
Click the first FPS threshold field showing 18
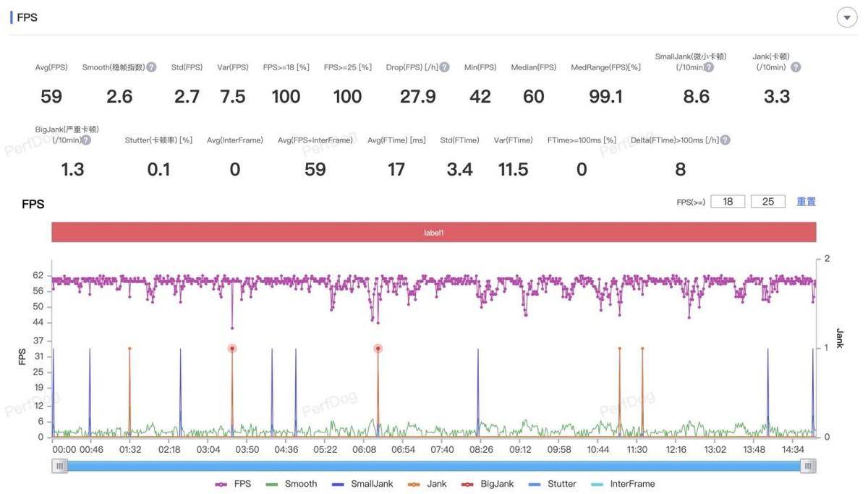point(728,202)
